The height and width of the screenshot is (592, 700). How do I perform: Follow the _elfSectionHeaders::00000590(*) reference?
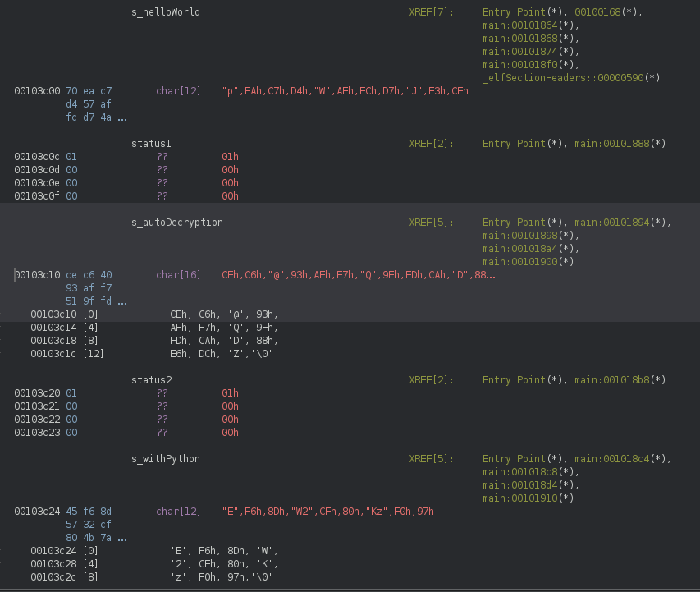[x=571, y=78]
